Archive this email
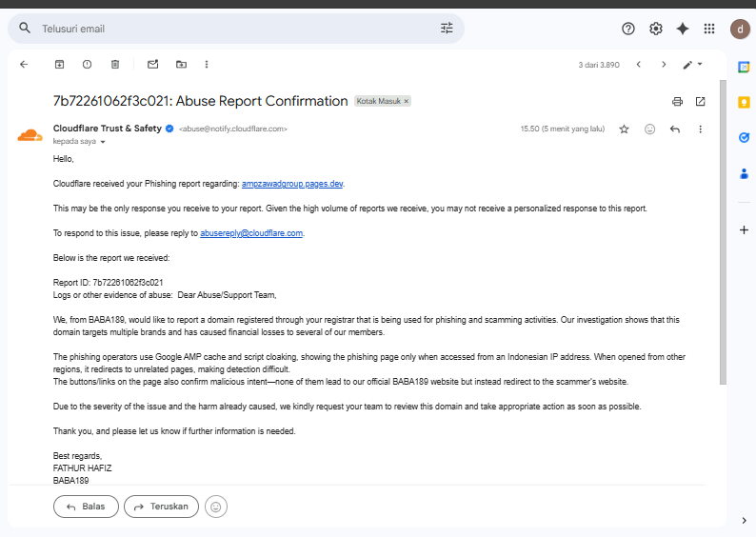This screenshot has width=756, height=537. point(59,64)
